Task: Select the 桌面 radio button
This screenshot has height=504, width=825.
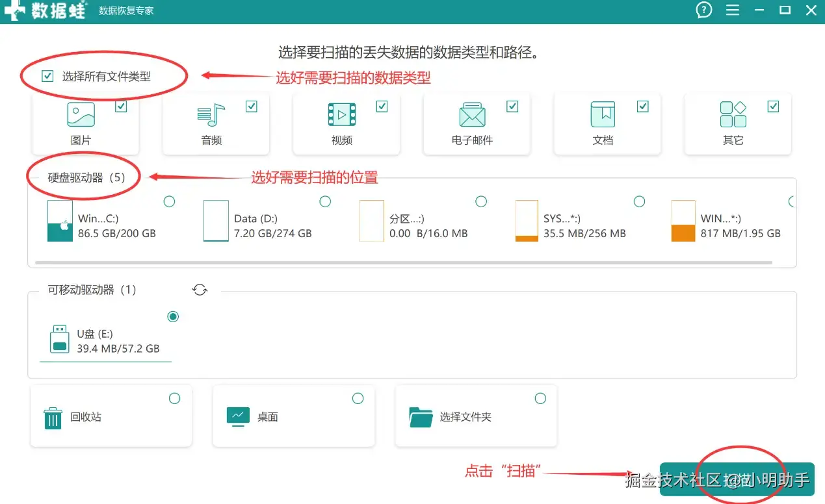Action: [x=358, y=398]
